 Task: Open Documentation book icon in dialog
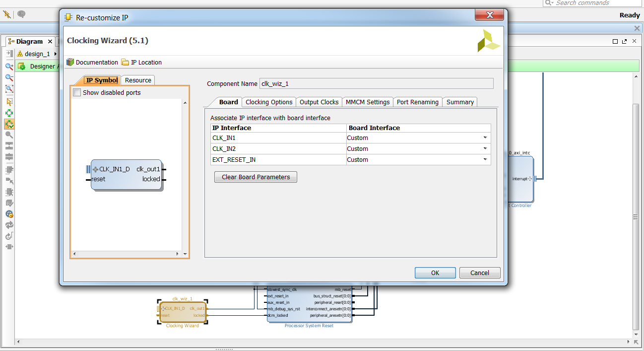pyautogui.click(x=70, y=62)
